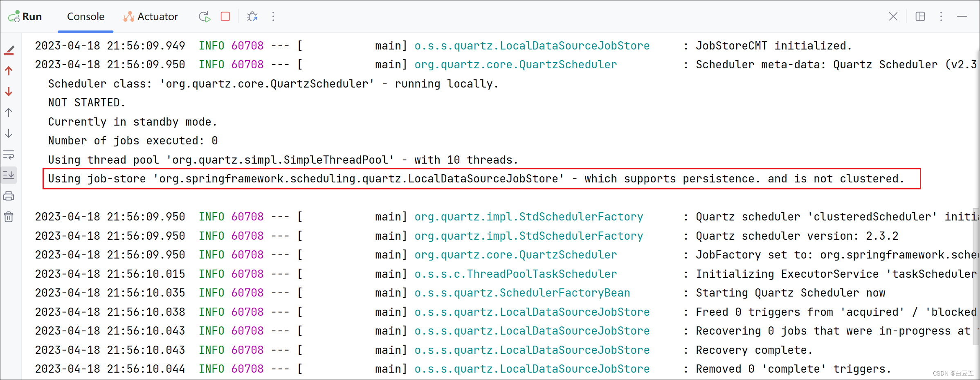Toggle scroll to end of console
The height and width of the screenshot is (380, 980).
click(9, 175)
